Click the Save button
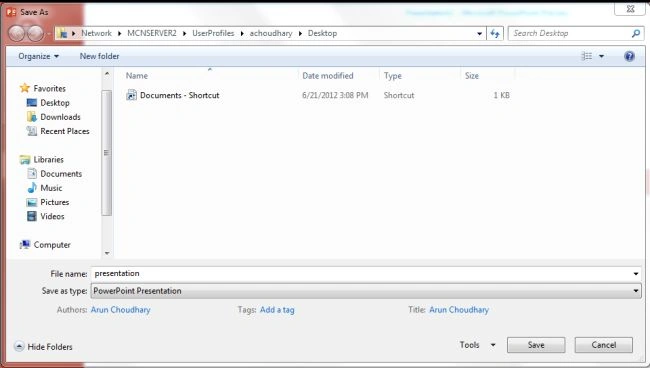 (x=536, y=345)
